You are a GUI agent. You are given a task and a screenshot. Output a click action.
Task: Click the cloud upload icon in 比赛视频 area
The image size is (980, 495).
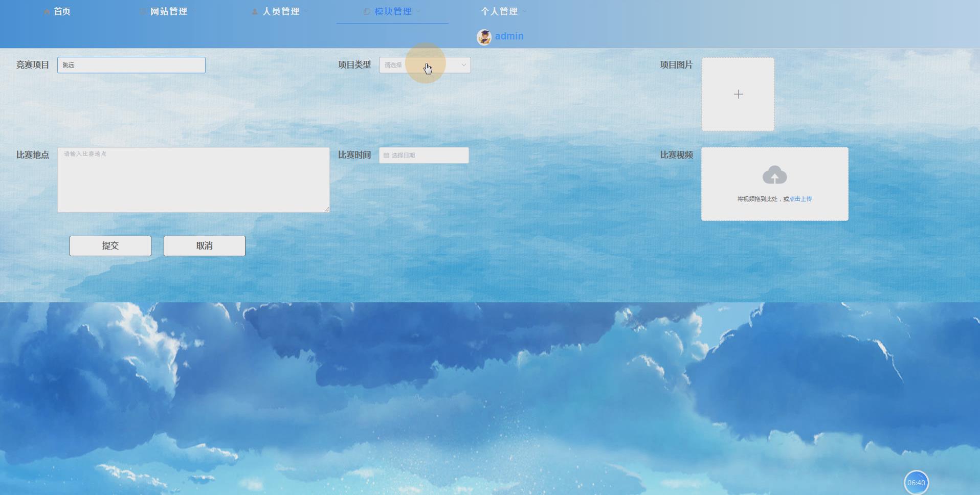tap(775, 175)
